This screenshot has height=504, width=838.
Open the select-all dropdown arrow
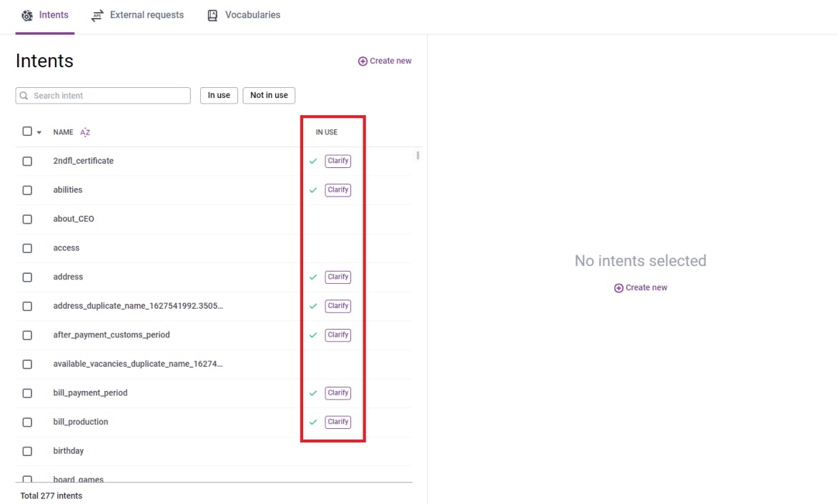coord(39,132)
